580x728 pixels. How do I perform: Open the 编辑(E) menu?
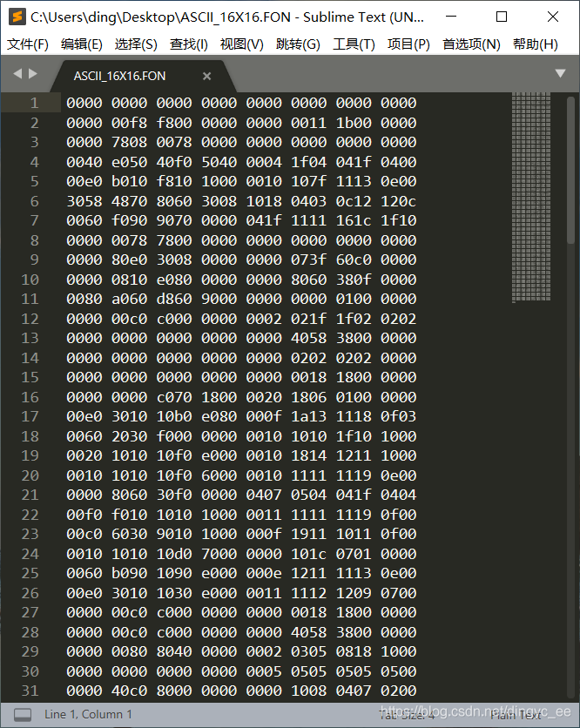82,44
